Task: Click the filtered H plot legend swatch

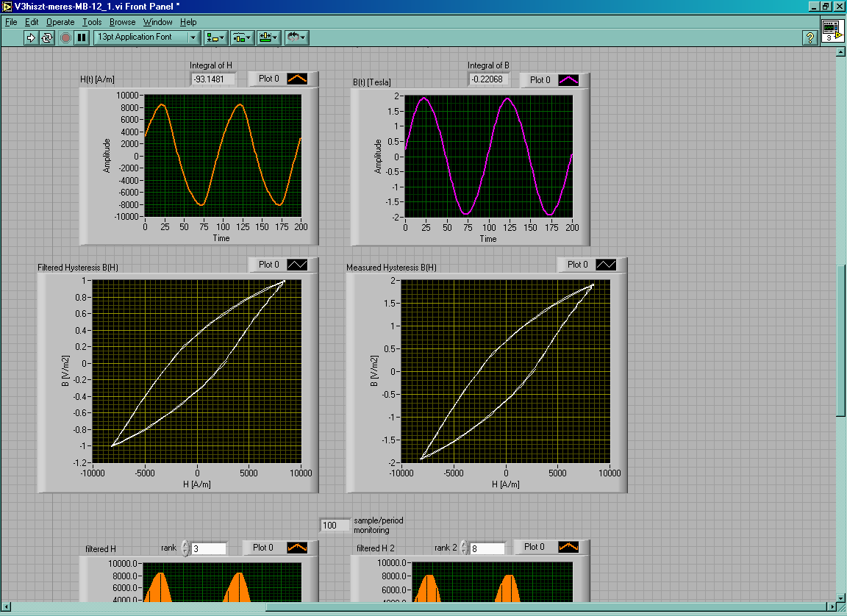Action: (297, 548)
